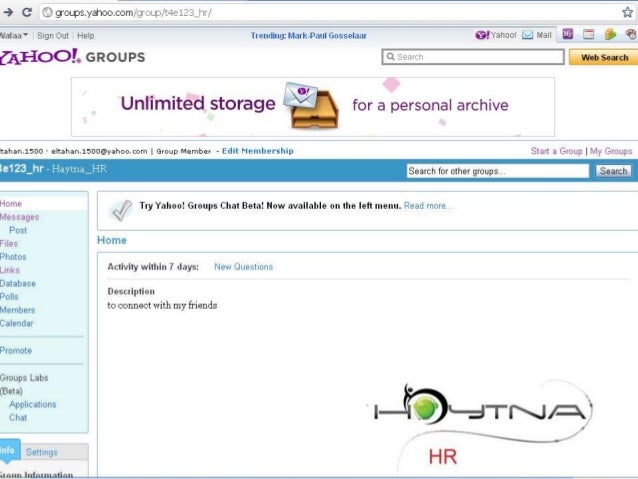Focus the Yahoo search field

coord(473,57)
